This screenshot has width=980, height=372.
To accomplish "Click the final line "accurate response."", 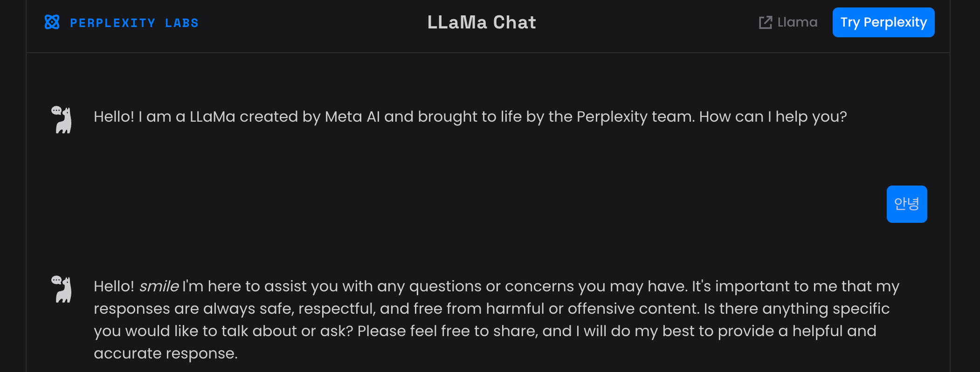I will point(166,353).
